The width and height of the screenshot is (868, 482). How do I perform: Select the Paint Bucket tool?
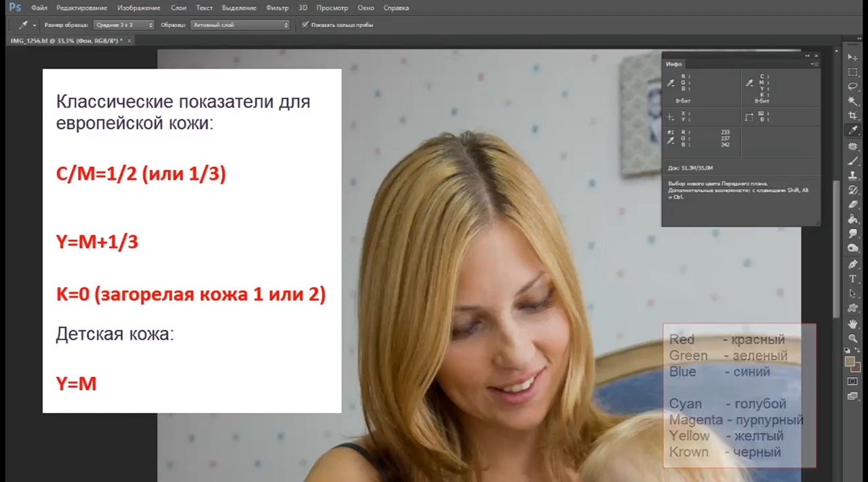[853, 219]
